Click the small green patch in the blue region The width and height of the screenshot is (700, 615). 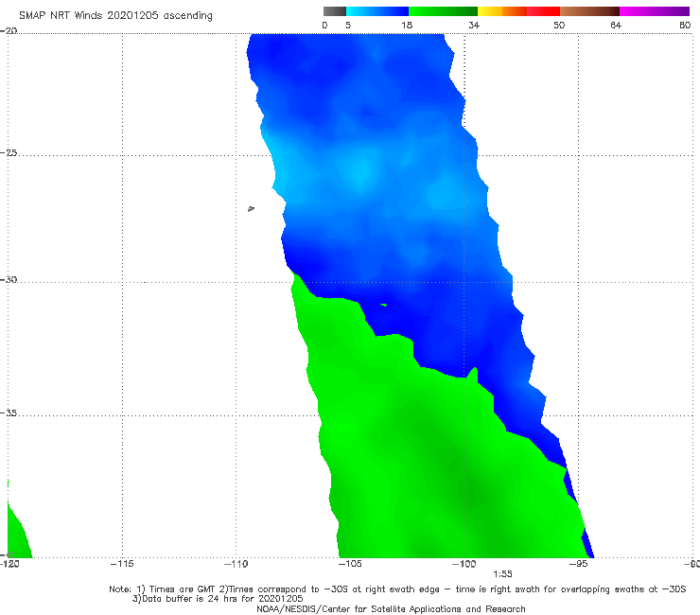(383, 305)
